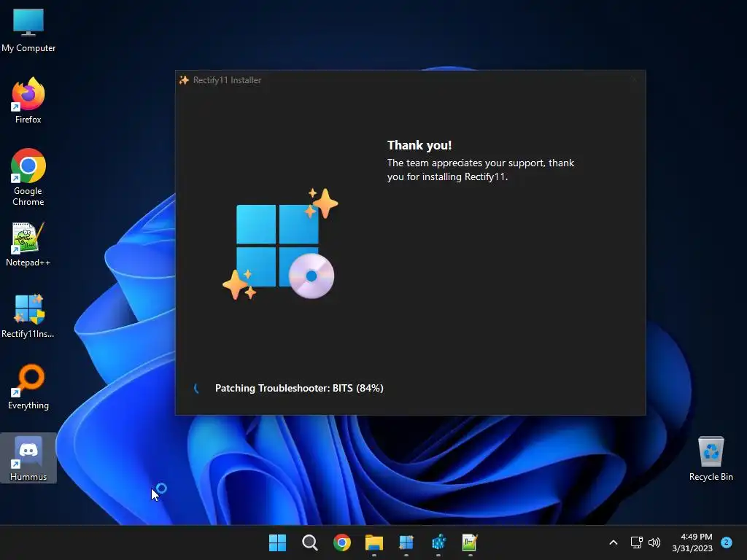Switch to Rectify11 Installer taskbar icon
Viewport: 747px width, 560px height.
pyautogui.click(x=406, y=542)
